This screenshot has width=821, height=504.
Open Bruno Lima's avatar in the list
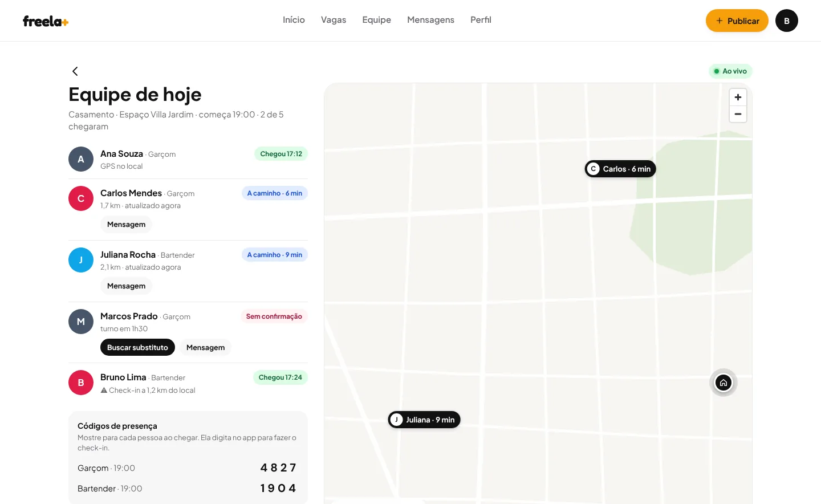(x=81, y=383)
